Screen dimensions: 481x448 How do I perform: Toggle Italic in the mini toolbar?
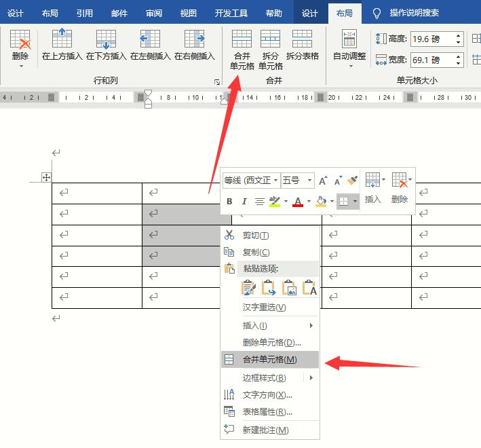244,202
